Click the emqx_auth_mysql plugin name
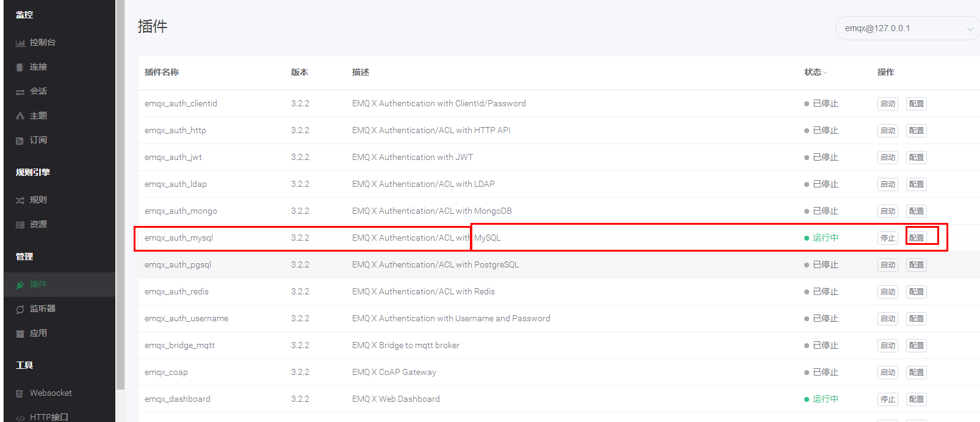The image size is (980, 422). point(179,238)
